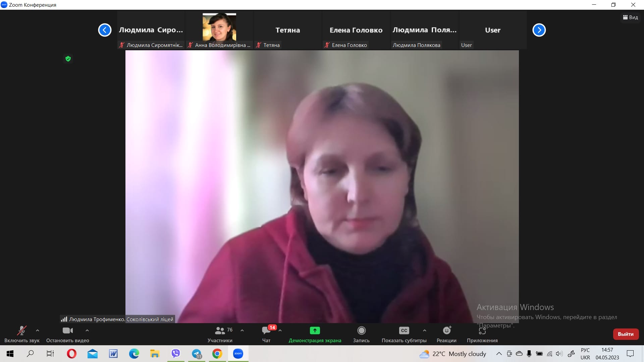644x362 pixels.
Task: Open Telegram from taskbar
Action: (197, 354)
